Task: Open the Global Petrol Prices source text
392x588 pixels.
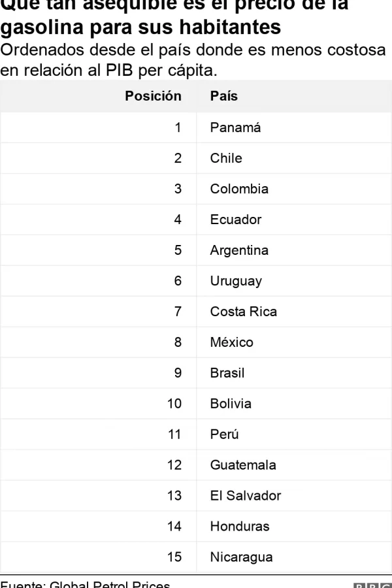Action: (110, 584)
